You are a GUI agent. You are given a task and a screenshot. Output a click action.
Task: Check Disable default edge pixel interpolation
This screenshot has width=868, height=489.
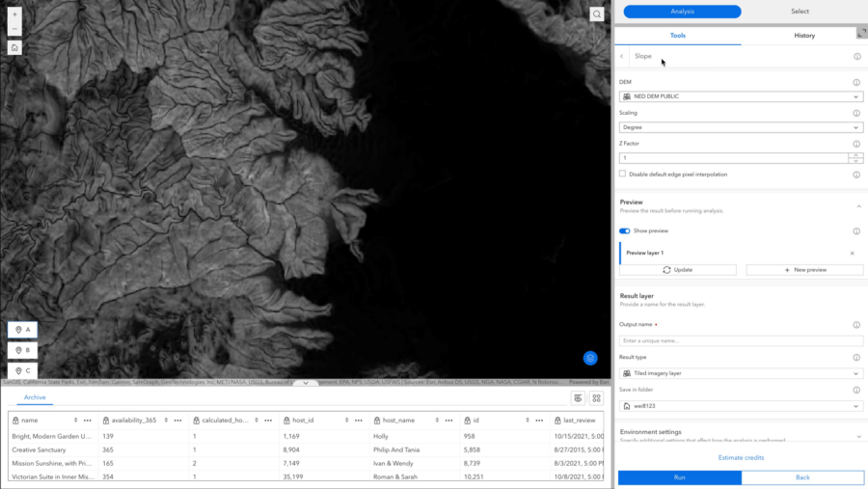pyautogui.click(x=623, y=175)
